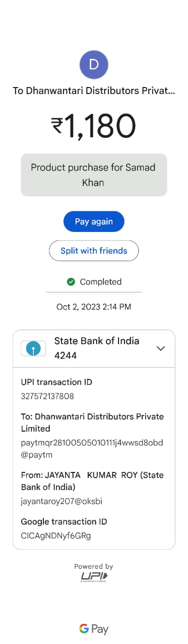
Task: Tap the From: JAYANTA KUMAR ROY line
Action: click(x=92, y=481)
